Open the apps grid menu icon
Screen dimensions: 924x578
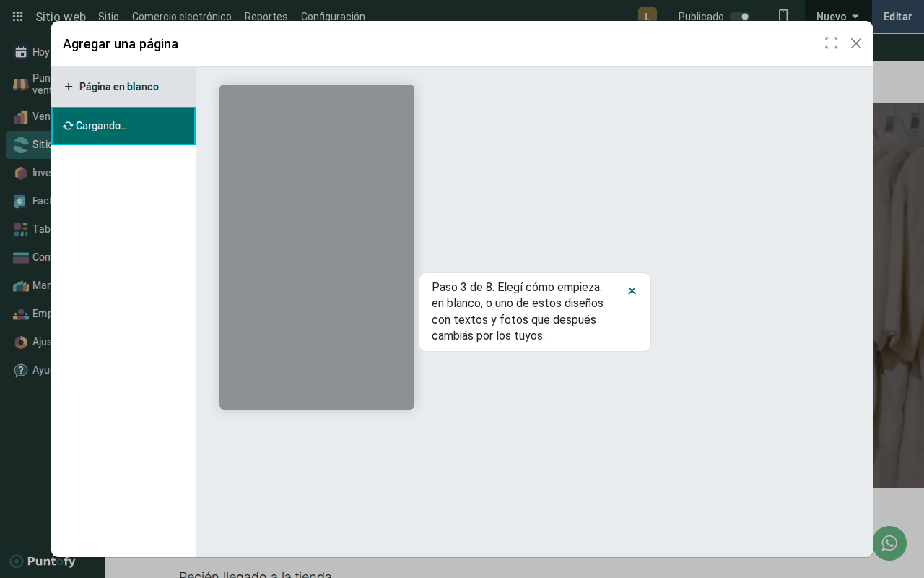point(18,17)
